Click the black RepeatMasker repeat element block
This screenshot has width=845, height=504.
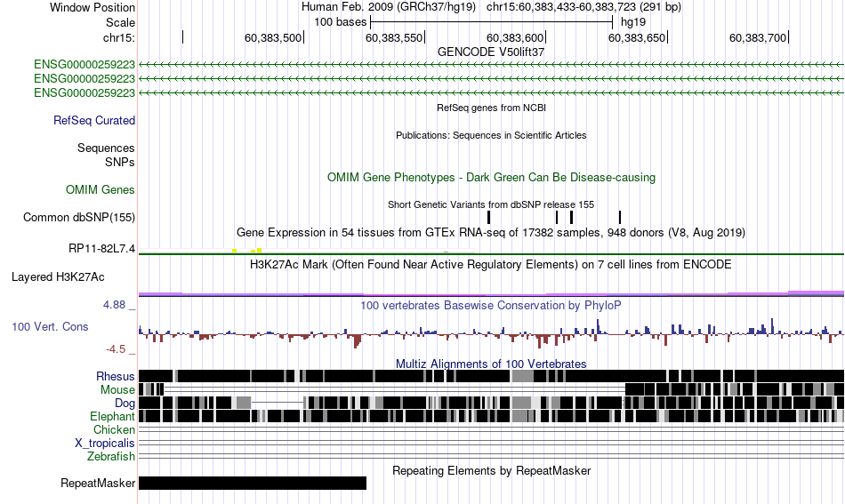point(253,483)
